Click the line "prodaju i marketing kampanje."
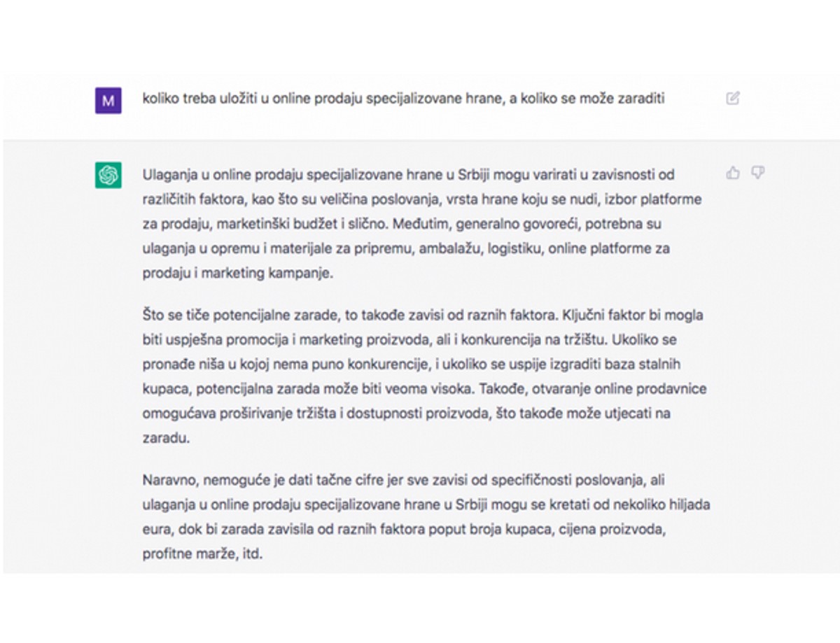The image size is (840, 643). [238, 274]
